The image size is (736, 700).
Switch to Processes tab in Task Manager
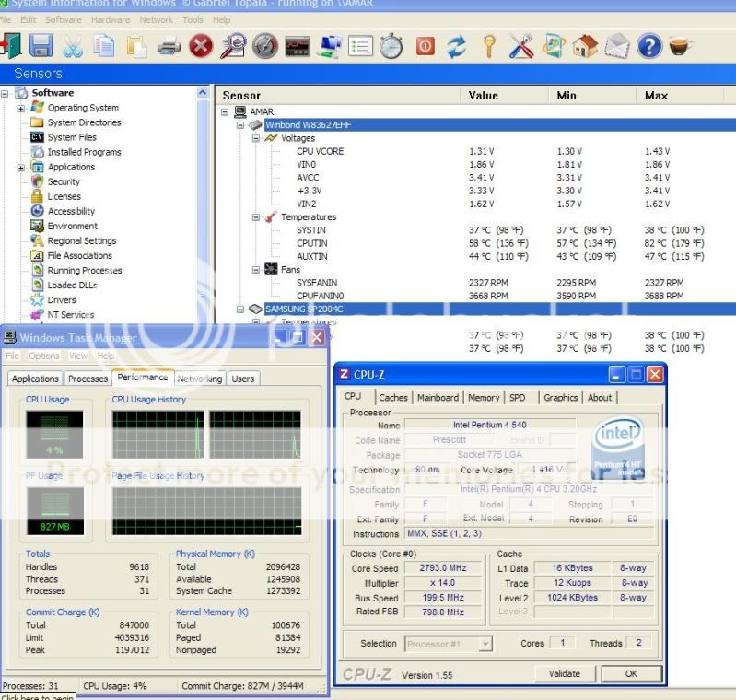pyautogui.click(x=88, y=379)
